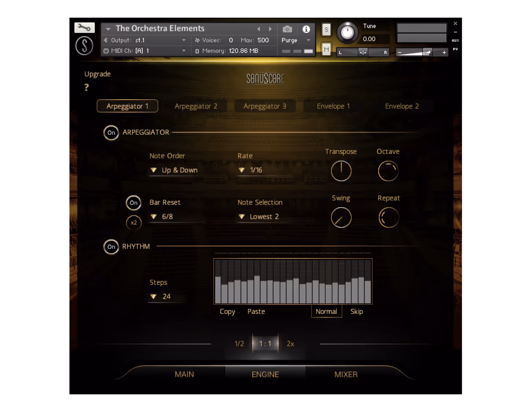The image size is (532, 412).
Task: Click the Swing knob
Action: [341, 218]
